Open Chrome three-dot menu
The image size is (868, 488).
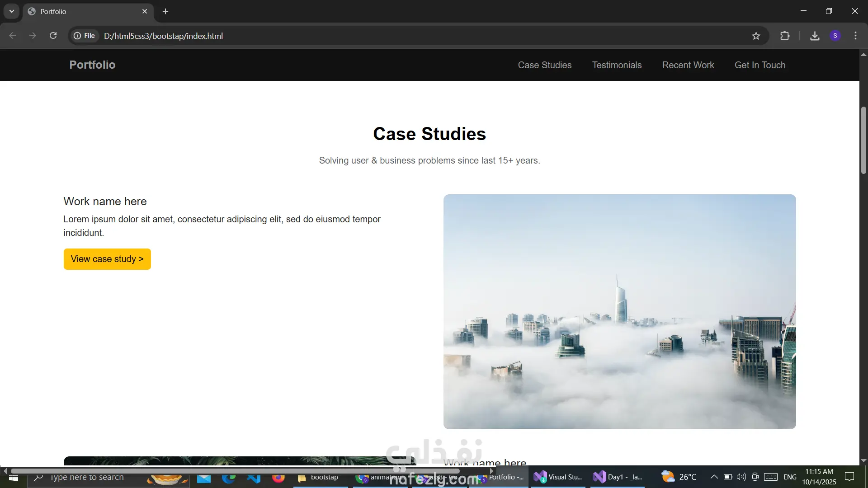[855, 36]
